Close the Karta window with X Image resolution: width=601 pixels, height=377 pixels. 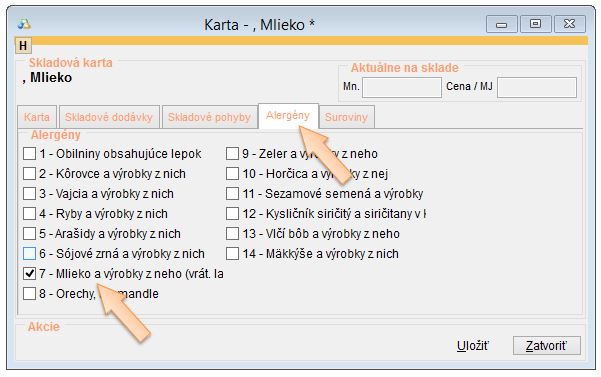pos(570,25)
